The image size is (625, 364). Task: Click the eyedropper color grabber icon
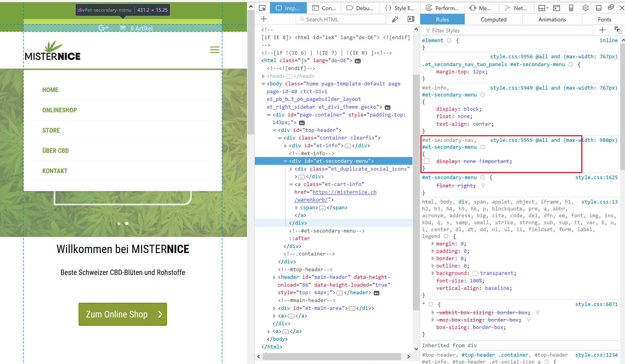pos(395,19)
